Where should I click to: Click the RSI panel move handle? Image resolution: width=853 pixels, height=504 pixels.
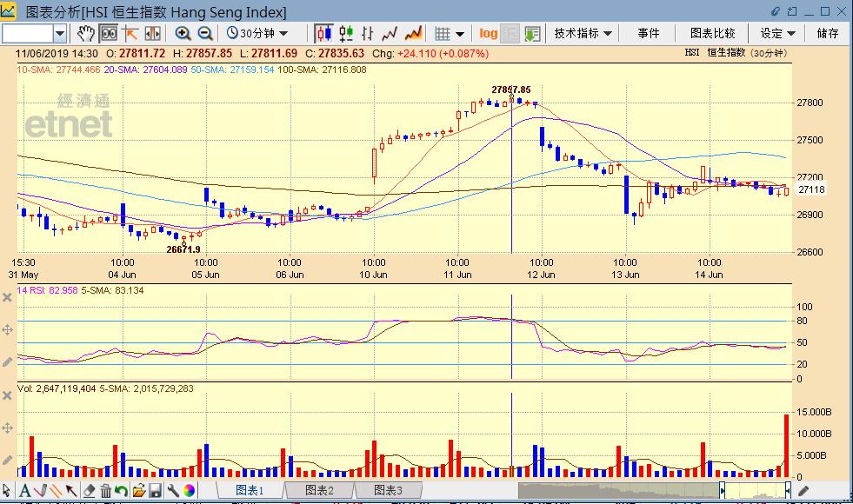point(7,329)
